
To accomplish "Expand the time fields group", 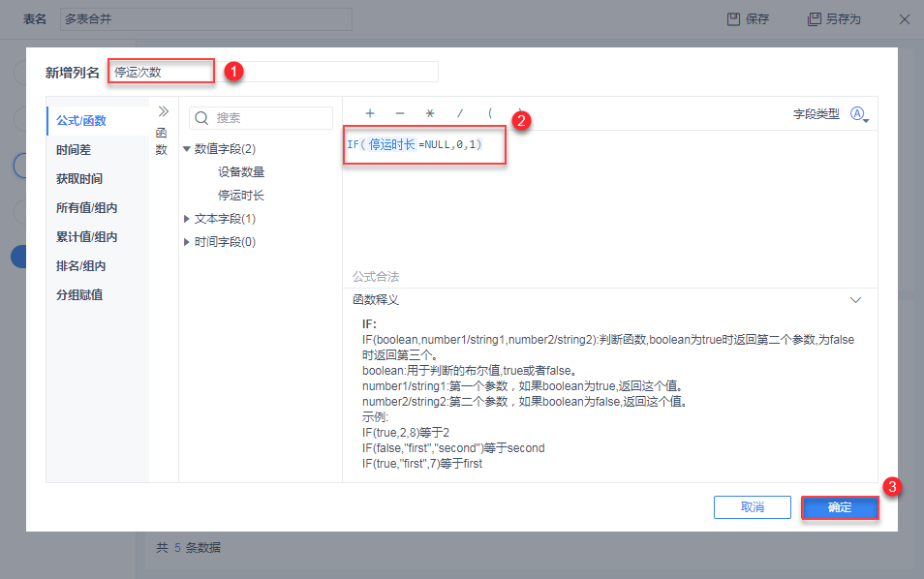I will [x=186, y=242].
